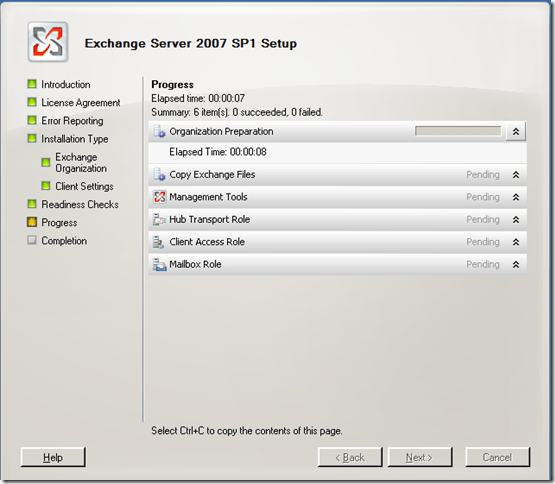Click the 'Select Ctrl+C to copy' hint text
Image resolution: width=555 pixels, height=484 pixels.
coord(247,431)
